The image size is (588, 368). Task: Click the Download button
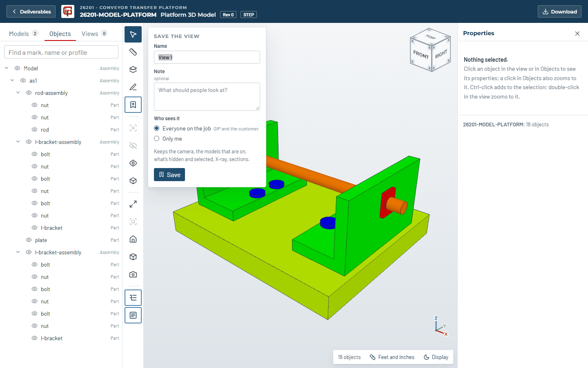point(559,11)
